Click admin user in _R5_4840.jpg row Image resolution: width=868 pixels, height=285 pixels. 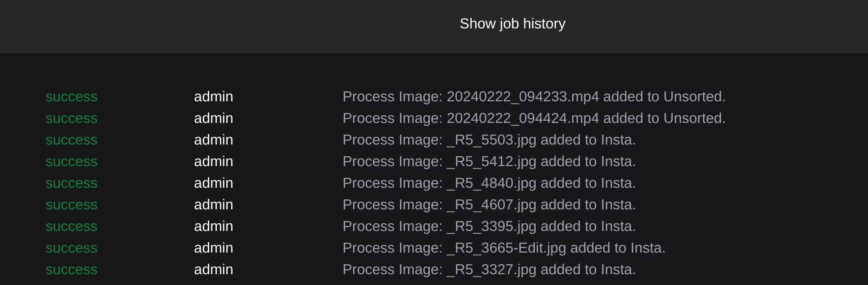point(213,183)
